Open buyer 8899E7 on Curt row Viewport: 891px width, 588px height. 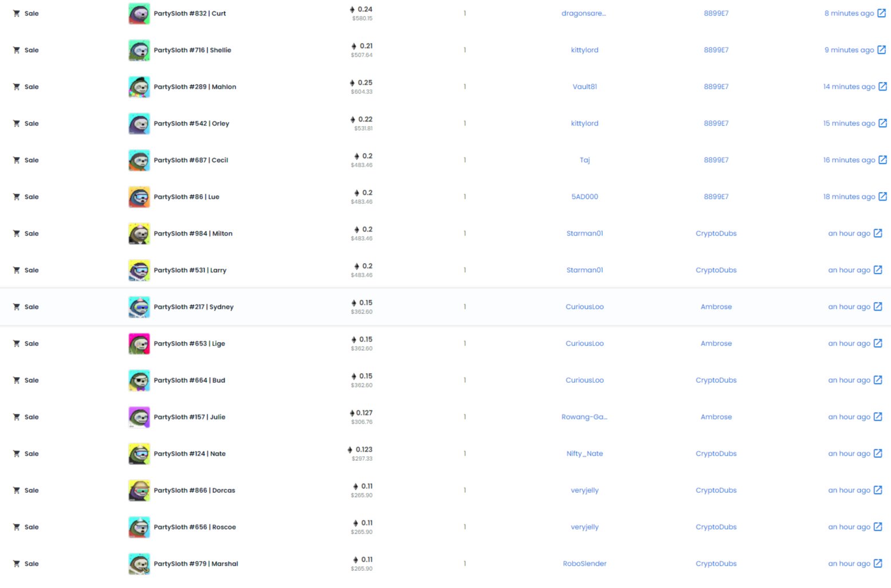coord(716,13)
